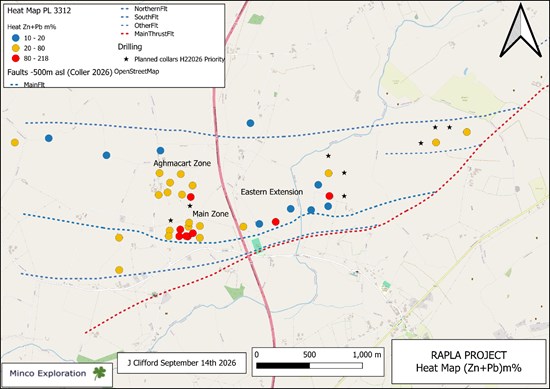Viewport: 550px width, 389px height.
Task: Click the 'OpenStreetMap' legend entry
Action: [136, 71]
